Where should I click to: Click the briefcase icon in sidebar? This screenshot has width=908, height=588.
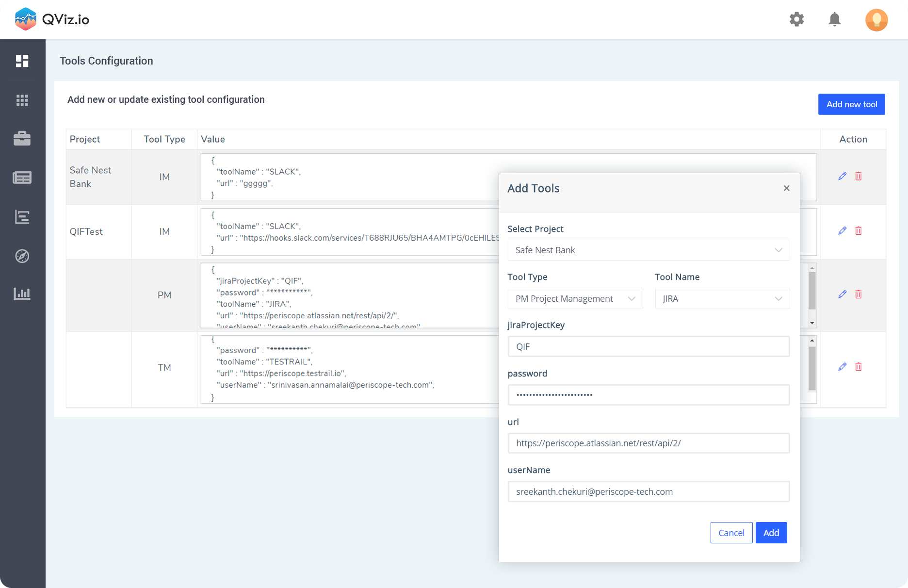[x=22, y=139]
